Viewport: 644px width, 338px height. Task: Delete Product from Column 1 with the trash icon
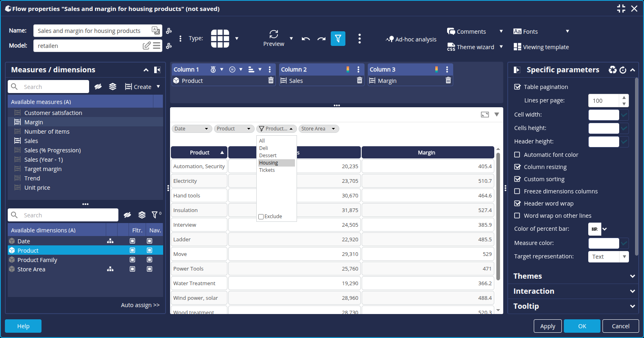point(271,80)
